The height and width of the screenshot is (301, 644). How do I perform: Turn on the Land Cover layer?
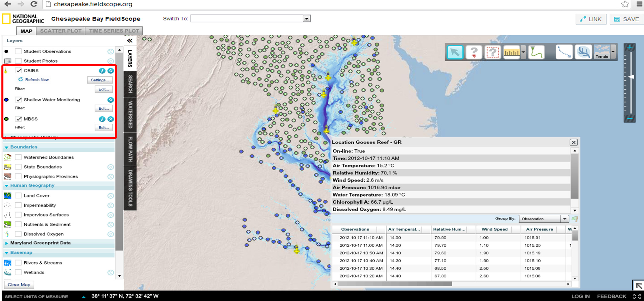pyautogui.click(x=18, y=196)
